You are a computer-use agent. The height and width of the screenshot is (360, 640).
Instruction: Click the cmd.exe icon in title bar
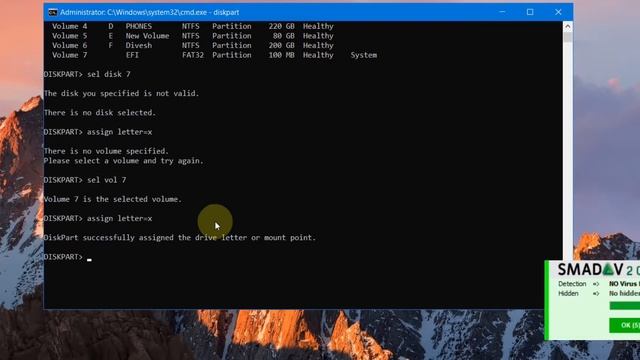53,12
